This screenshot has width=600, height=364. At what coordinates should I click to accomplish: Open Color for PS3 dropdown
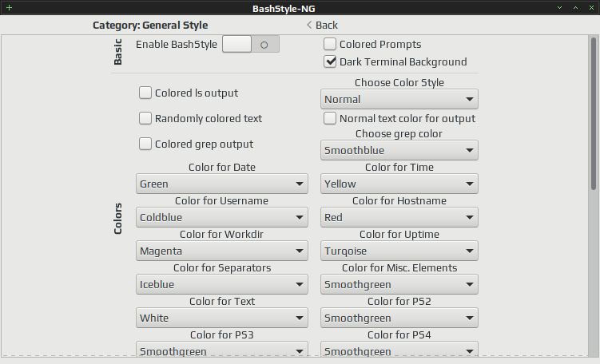[222, 350]
